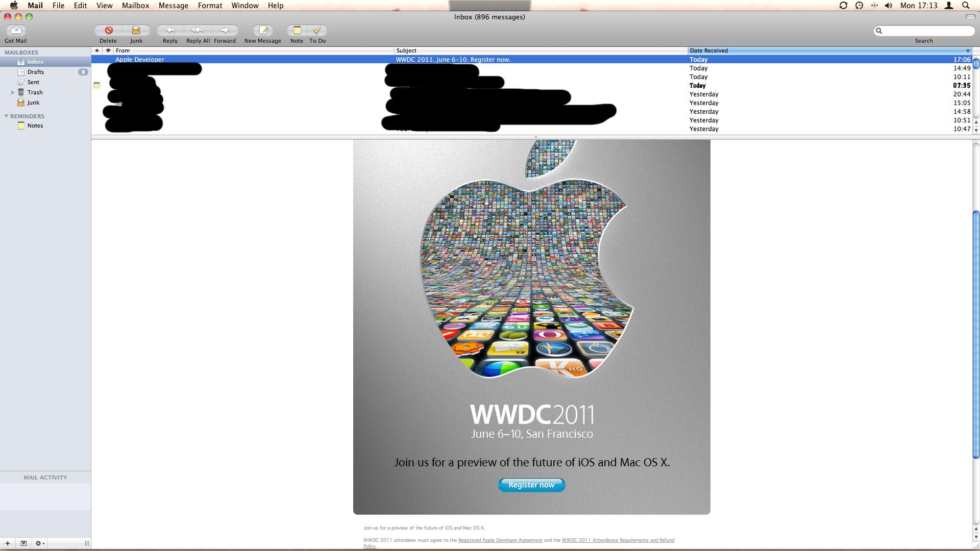Create a new Note
The image size is (980, 551).
[297, 31]
